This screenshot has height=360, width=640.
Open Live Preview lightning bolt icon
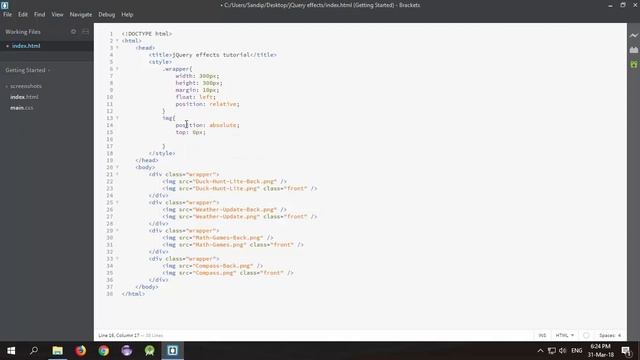633,36
